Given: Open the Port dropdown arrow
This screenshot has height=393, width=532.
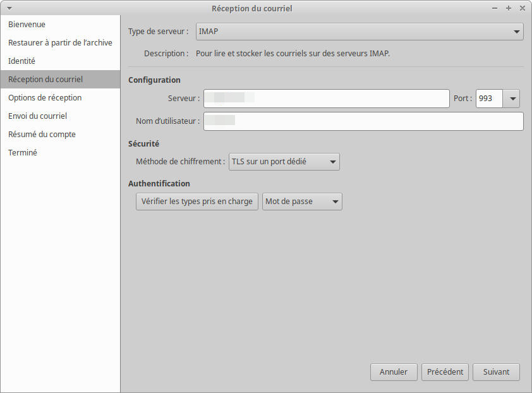Looking at the screenshot, I should 512,99.
